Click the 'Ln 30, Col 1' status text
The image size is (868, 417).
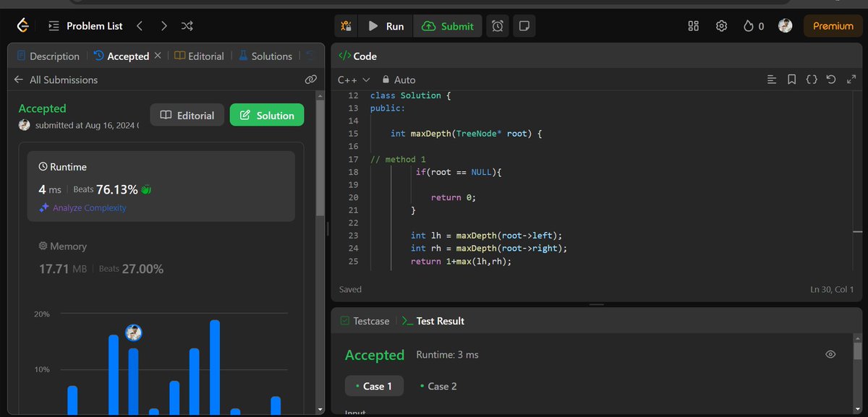pyautogui.click(x=833, y=289)
